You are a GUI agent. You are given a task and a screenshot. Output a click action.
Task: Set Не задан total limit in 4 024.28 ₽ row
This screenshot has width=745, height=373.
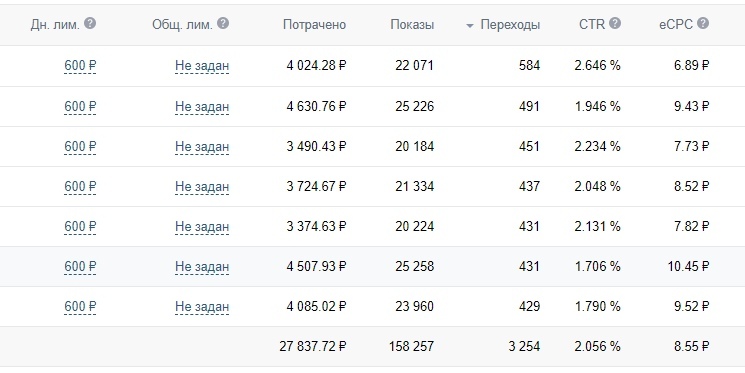click(x=202, y=66)
